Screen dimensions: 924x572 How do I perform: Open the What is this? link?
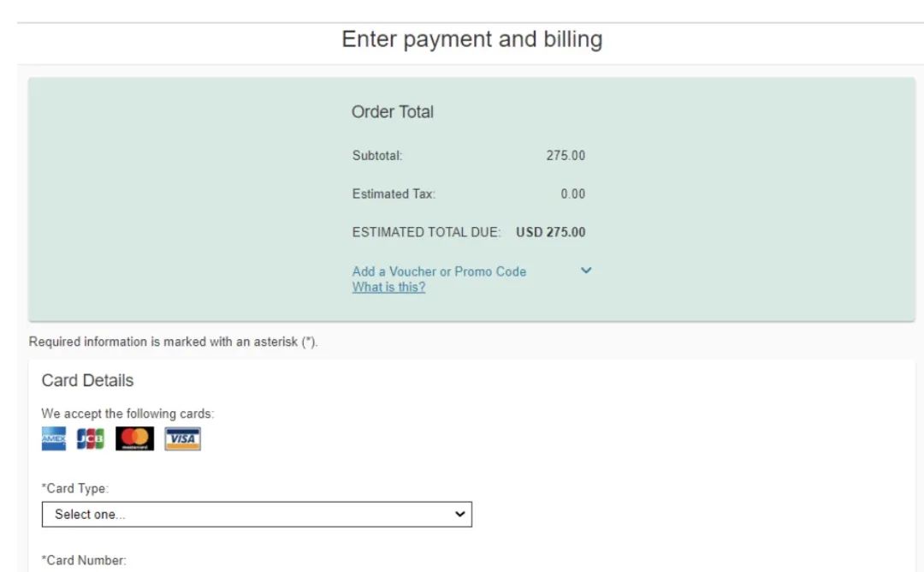[x=389, y=287]
